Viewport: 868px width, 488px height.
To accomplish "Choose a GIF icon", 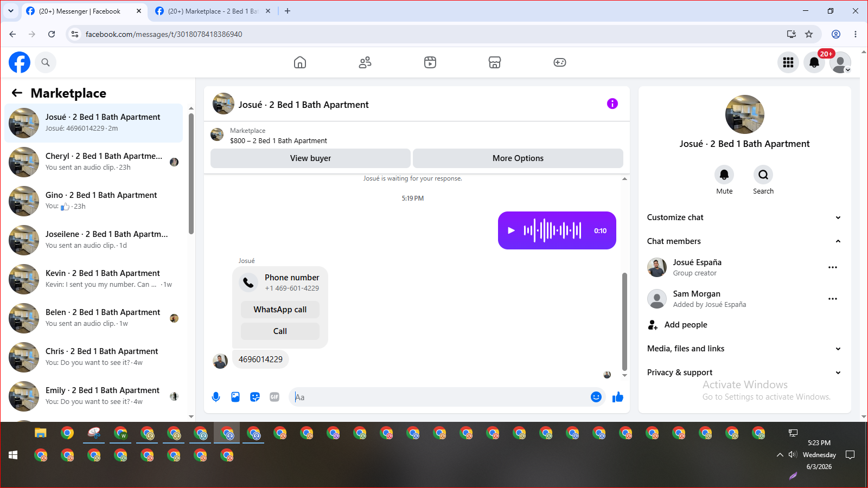I will pyautogui.click(x=275, y=397).
